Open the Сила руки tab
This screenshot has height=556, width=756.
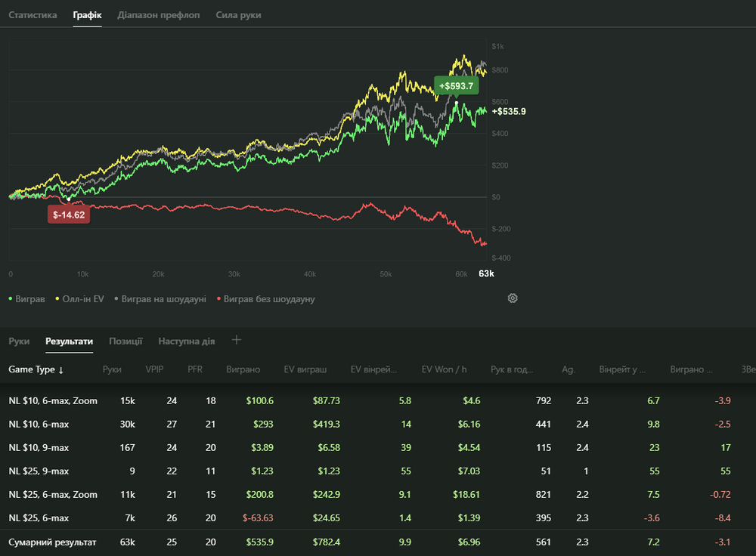coord(238,15)
